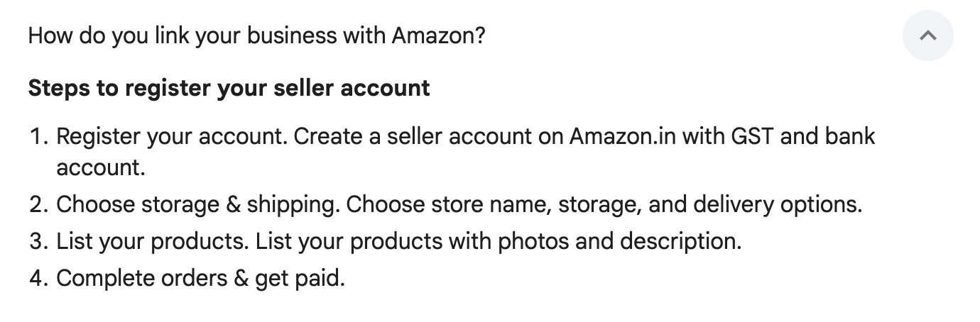Click 'bank' at the end of step one
This screenshot has height=322, width=980.
(x=850, y=135)
